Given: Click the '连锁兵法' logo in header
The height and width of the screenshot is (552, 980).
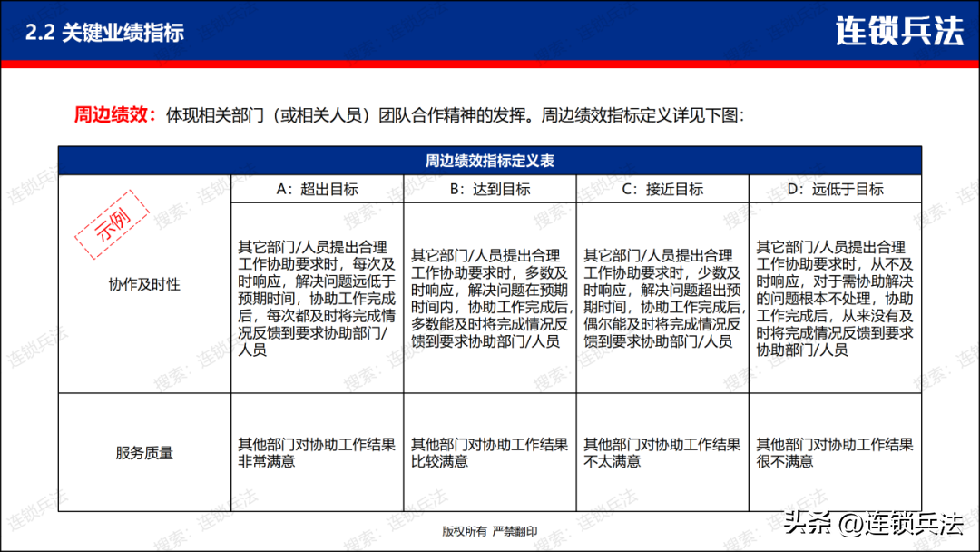Looking at the screenshot, I should [x=900, y=31].
